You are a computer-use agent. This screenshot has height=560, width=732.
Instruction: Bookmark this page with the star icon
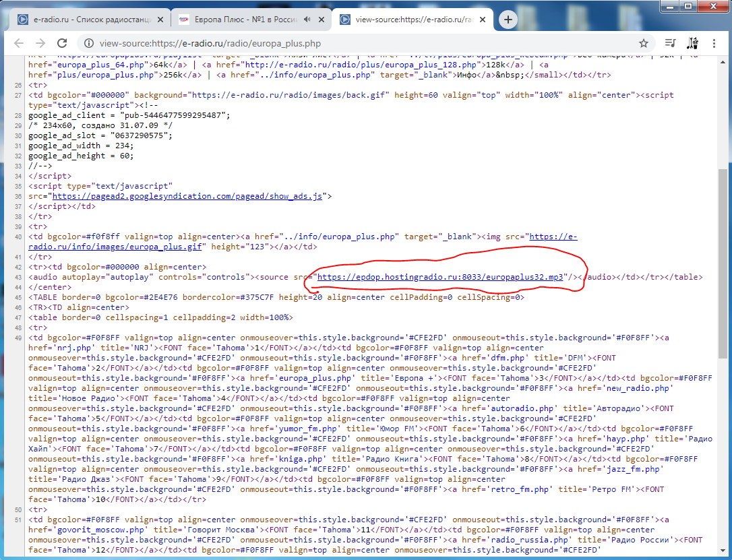pos(643,43)
